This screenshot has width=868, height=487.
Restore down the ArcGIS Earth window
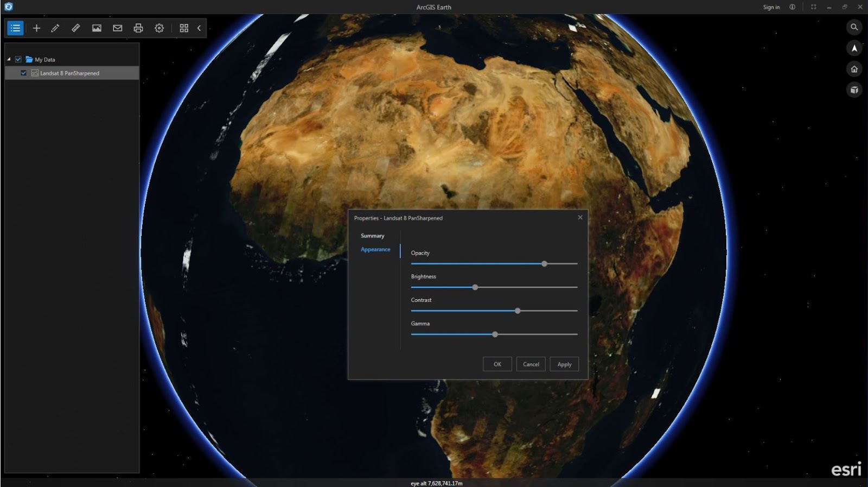(845, 7)
